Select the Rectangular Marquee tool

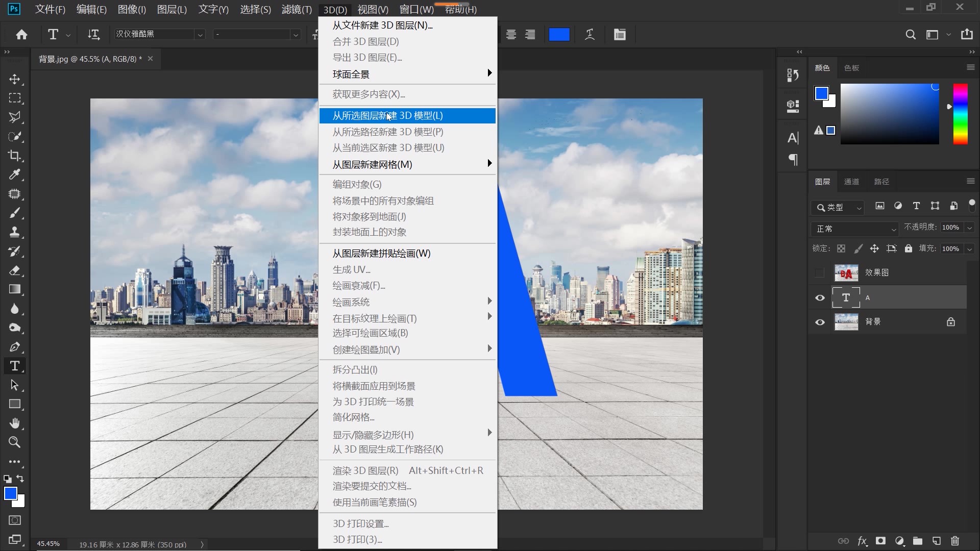click(x=15, y=98)
